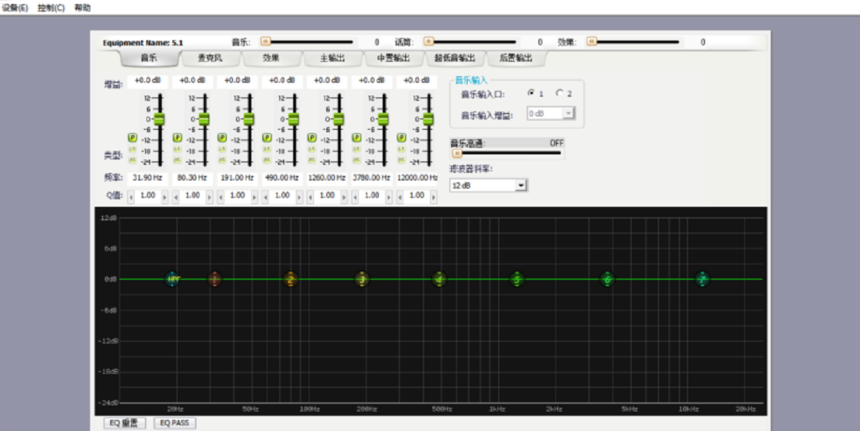Screen dimensions: 860x431
Task: Open the 帮助 menu
Action: coord(83,8)
